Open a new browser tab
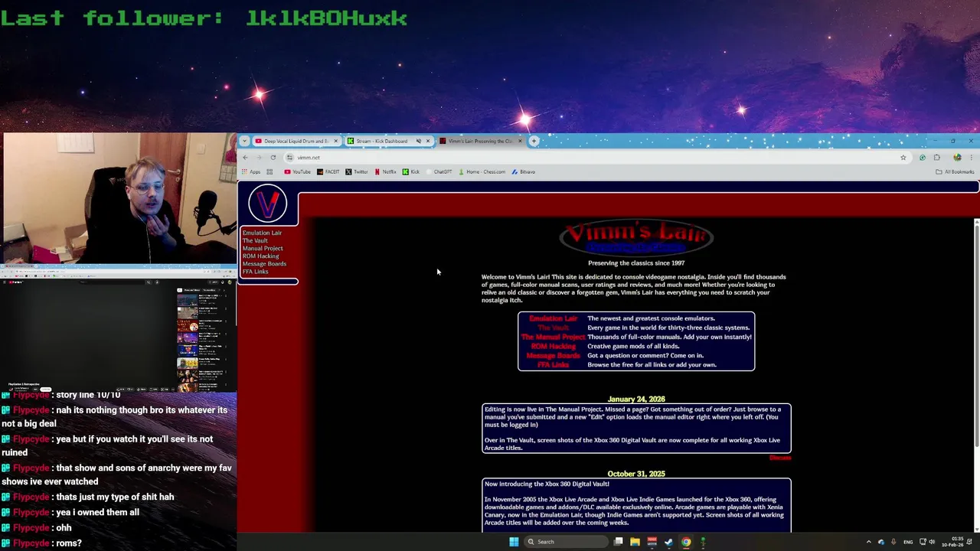The height and width of the screenshot is (551, 980). [534, 141]
